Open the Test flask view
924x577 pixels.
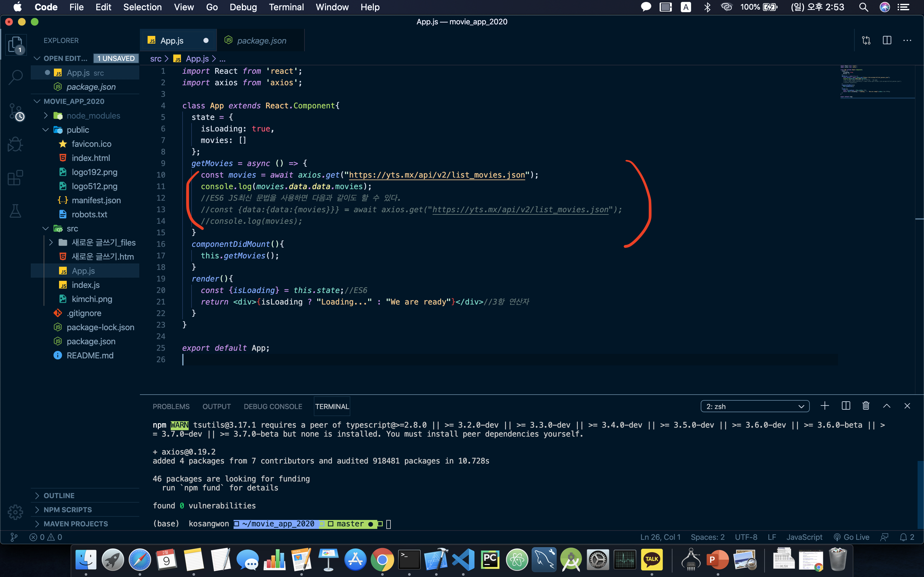tap(15, 211)
